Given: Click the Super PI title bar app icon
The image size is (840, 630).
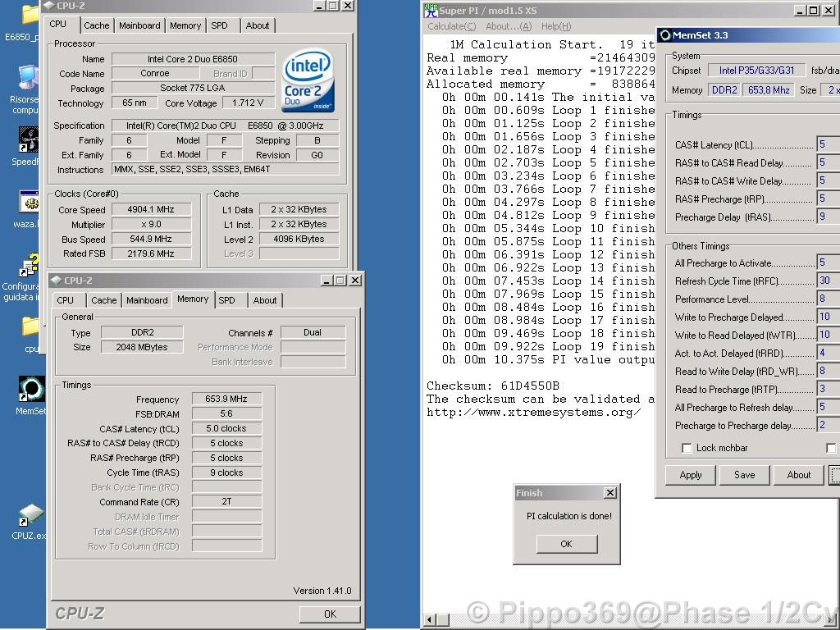Looking at the screenshot, I should click(x=431, y=10).
